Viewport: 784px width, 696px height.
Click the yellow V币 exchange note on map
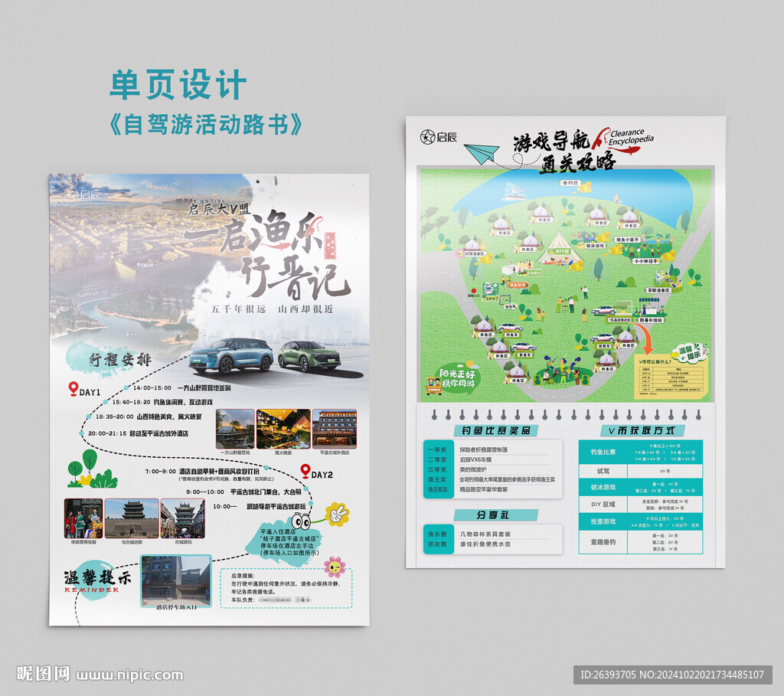[671, 377]
